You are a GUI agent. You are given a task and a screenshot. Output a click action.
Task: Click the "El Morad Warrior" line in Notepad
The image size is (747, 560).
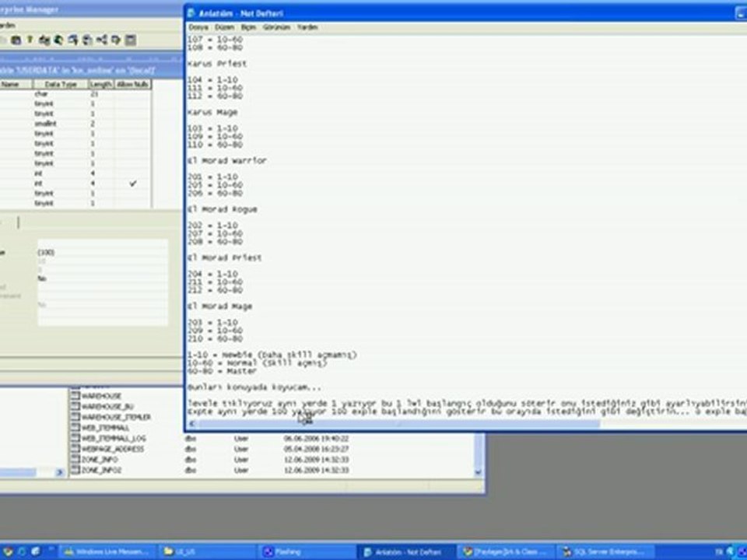226,160
